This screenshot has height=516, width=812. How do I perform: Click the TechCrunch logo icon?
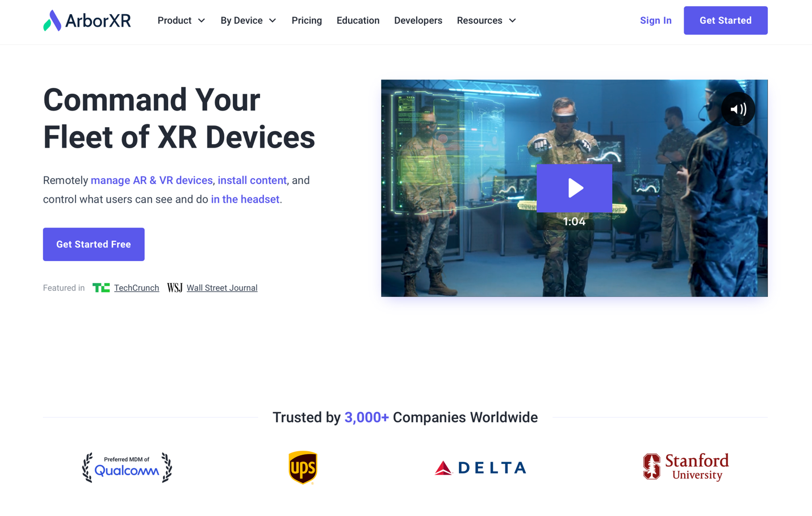tap(101, 288)
